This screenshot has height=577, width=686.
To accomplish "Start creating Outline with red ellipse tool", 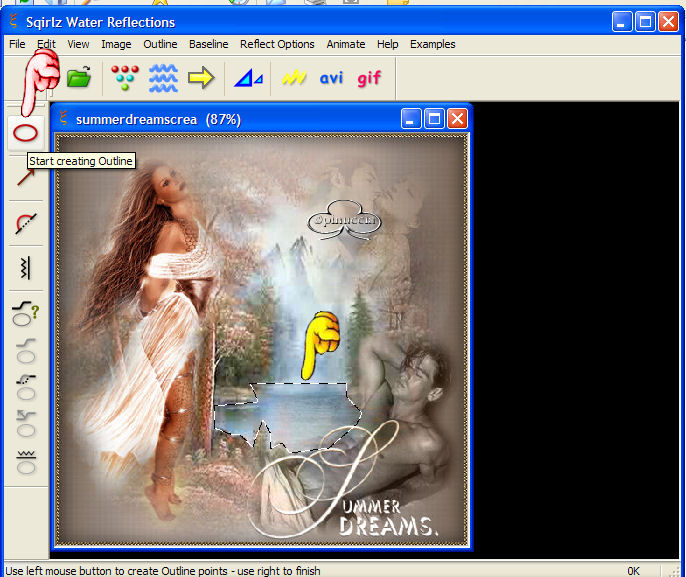I will (x=25, y=133).
